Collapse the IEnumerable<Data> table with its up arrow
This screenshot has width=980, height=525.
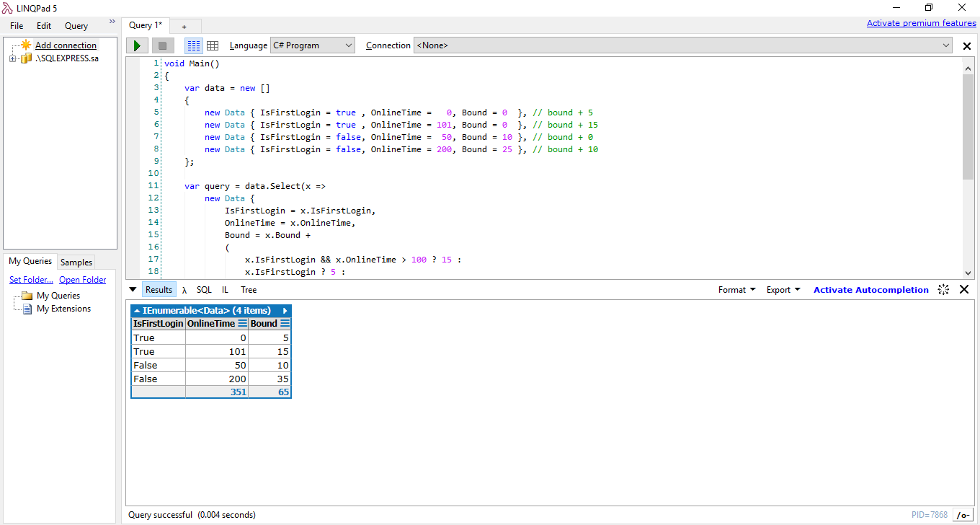click(137, 311)
